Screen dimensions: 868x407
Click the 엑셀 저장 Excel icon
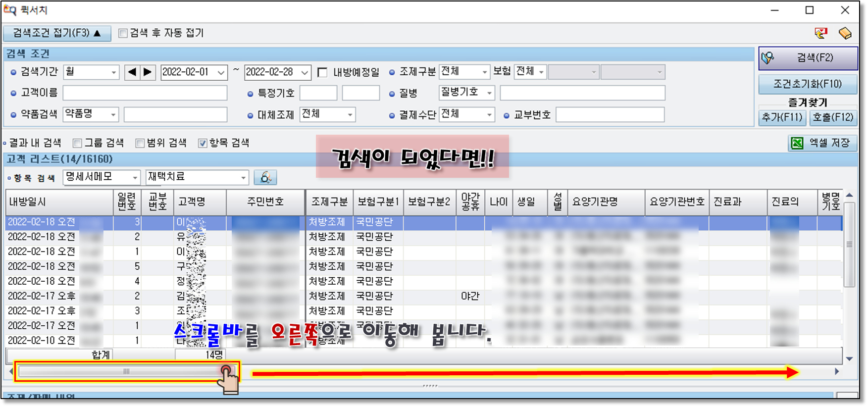click(797, 143)
